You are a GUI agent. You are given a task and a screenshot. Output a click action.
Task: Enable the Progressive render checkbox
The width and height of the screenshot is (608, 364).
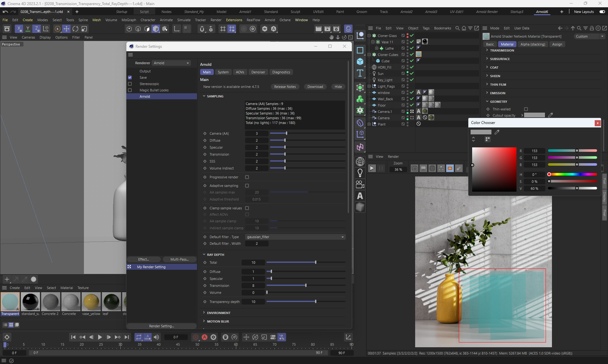coord(247,177)
